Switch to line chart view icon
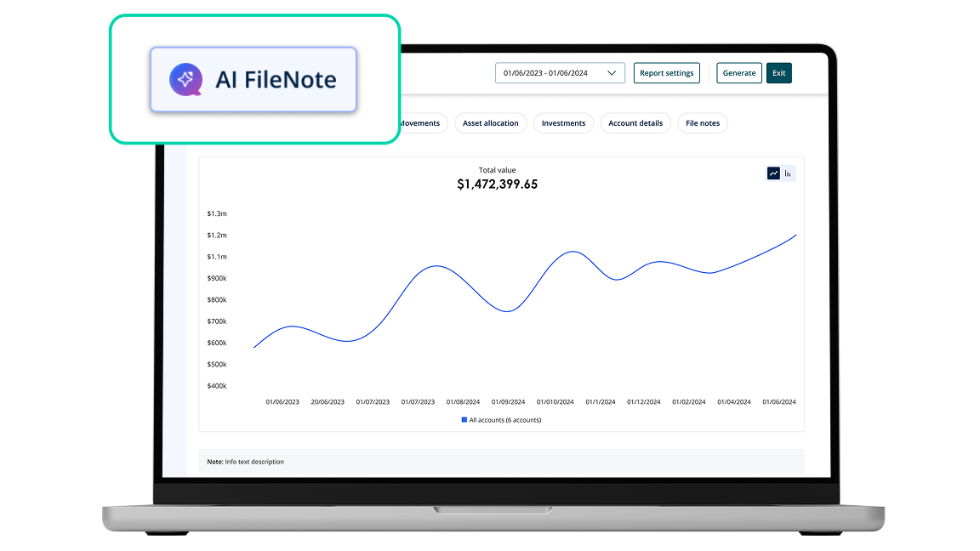The width and height of the screenshot is (980, 551). point(774,173)
